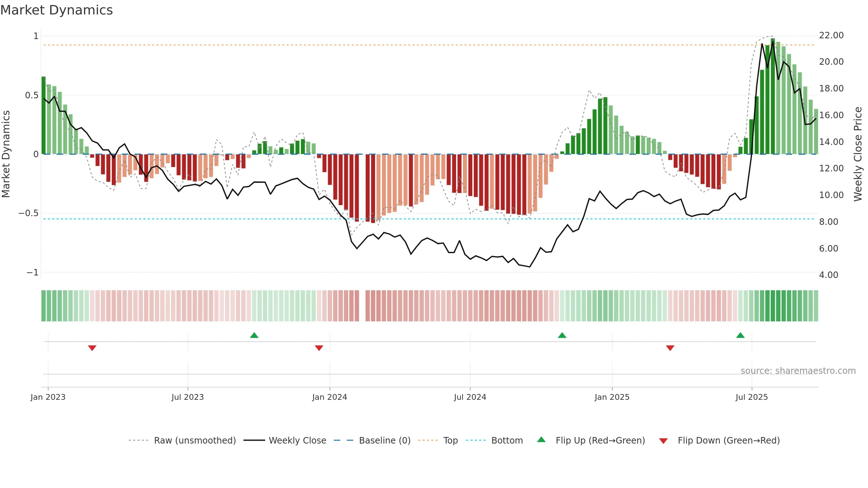Click the Weekly Close Price axis title
The width and height of the screenshot is (868, 488).
[x=858, y=154]
